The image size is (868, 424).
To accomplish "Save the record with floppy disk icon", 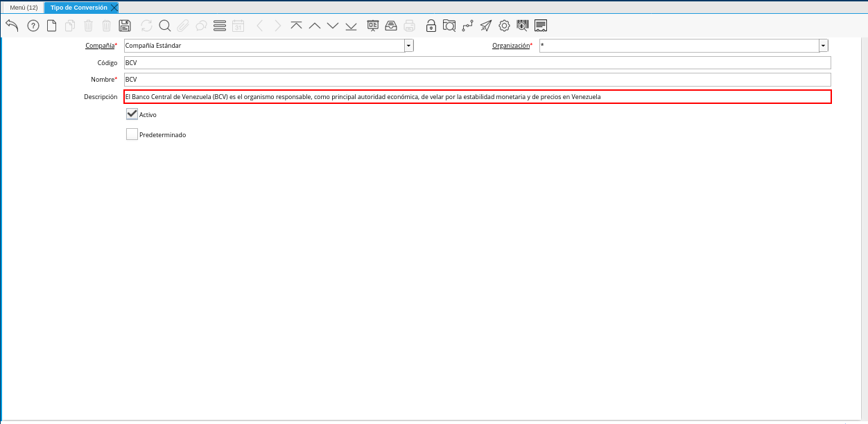I will pyautogui.click(x=125, y=26).
